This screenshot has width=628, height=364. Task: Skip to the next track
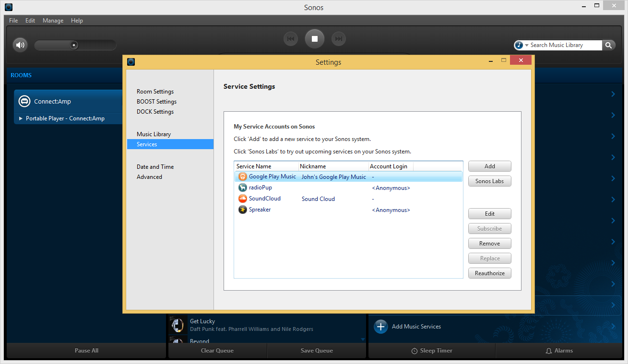tap(339, 39)
